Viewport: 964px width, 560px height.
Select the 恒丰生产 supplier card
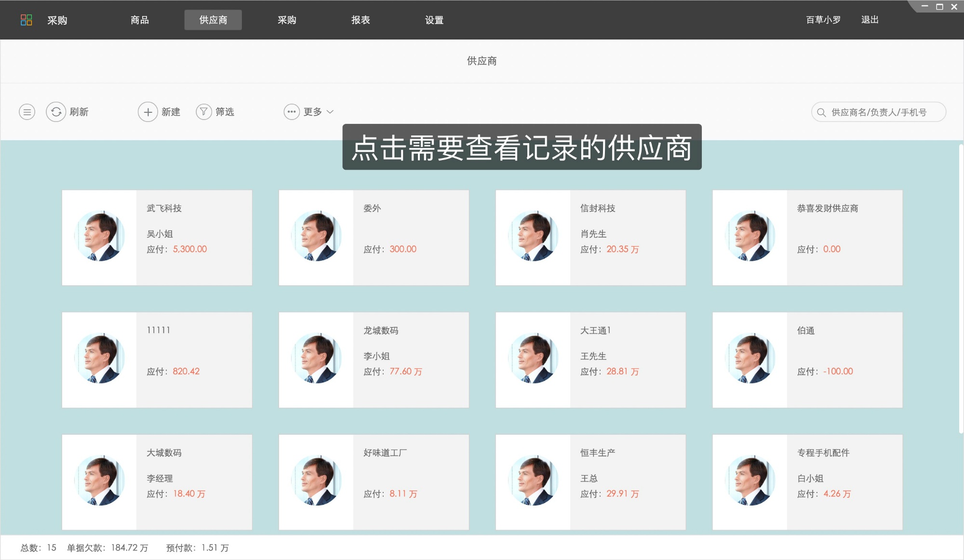[x=590, y=482]
